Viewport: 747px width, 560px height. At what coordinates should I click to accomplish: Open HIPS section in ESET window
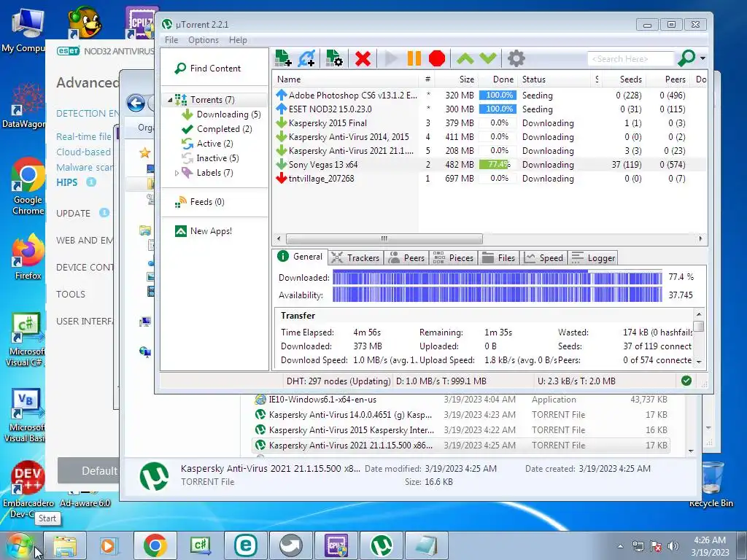click(66, 182)
